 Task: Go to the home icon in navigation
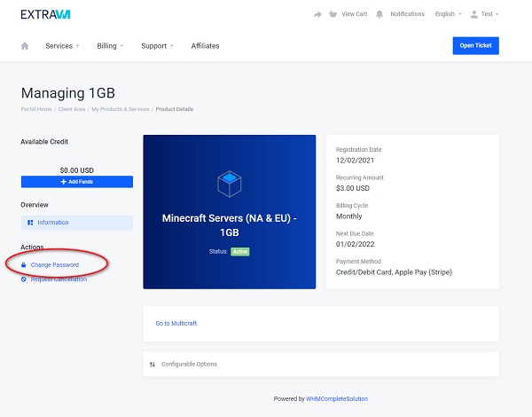[x=25, y=46]
